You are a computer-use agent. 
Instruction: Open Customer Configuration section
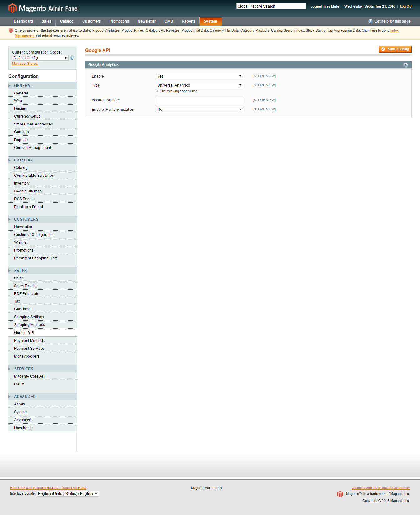(43, 235)
